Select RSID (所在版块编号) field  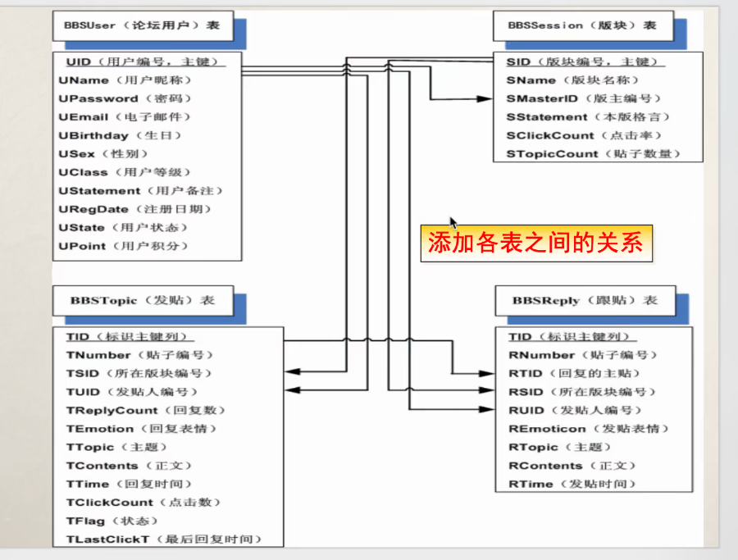(583, 392)
